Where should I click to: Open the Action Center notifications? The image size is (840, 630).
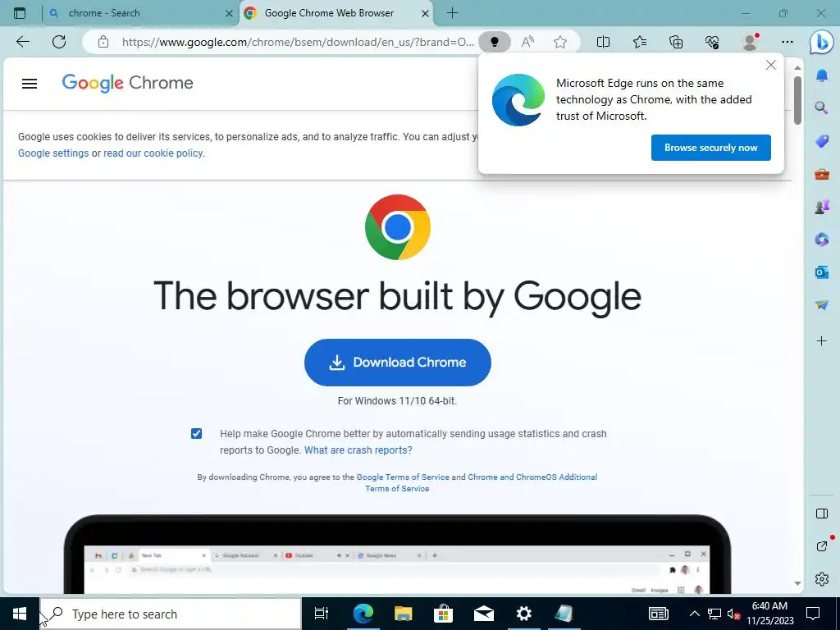(x=813, y=614)
